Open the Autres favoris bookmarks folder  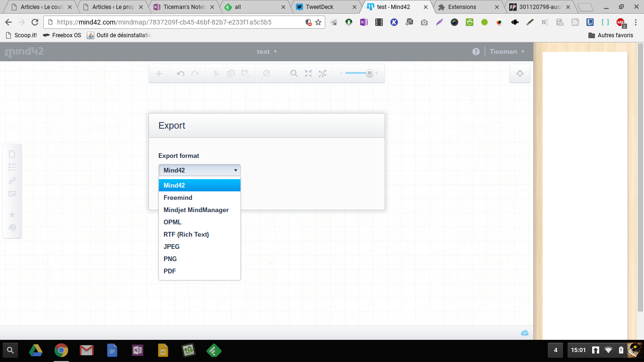(x=611, y=35)
